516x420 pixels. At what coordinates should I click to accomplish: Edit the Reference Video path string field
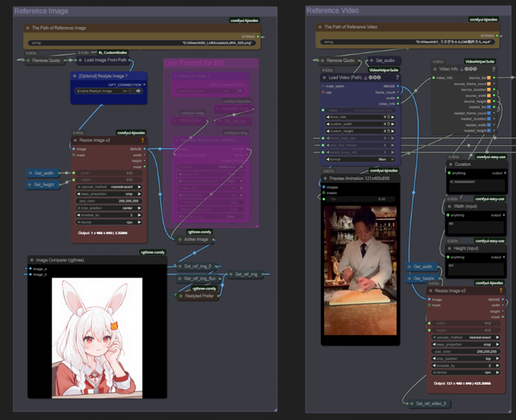408,42
